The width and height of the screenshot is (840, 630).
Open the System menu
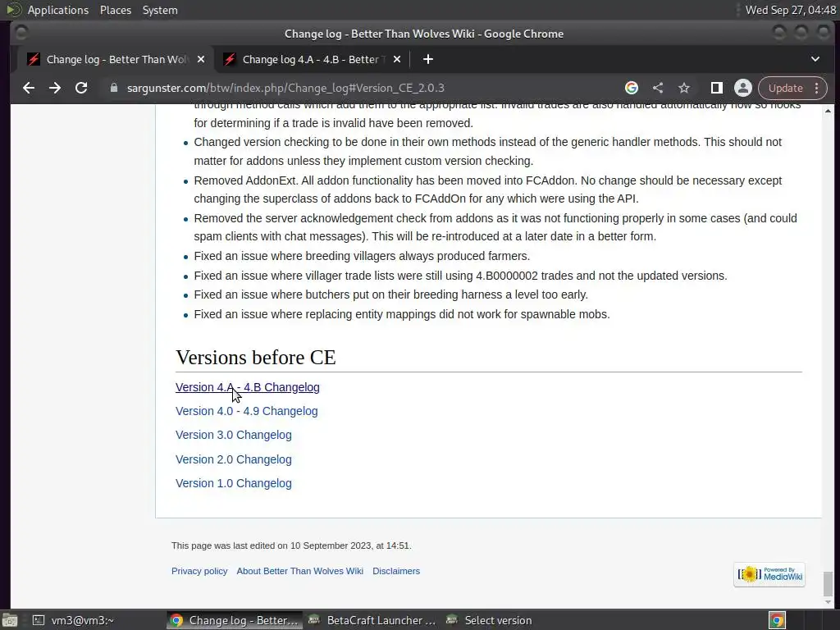(160, 10)
